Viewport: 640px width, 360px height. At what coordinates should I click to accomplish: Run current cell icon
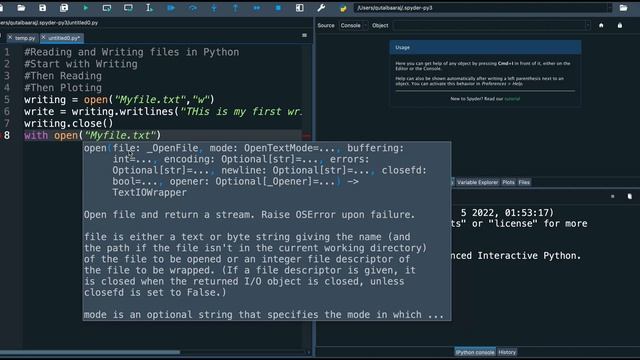(x=107, y=8)
